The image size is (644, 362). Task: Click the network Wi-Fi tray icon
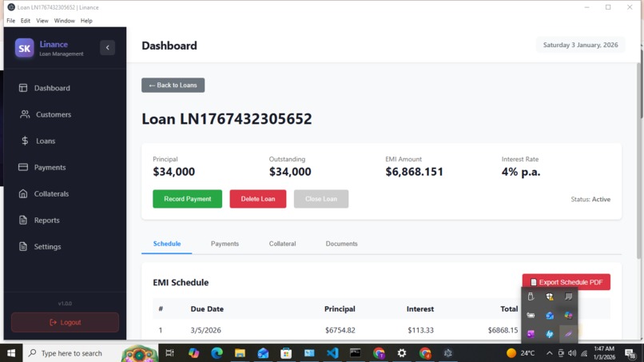click(584, 353)
